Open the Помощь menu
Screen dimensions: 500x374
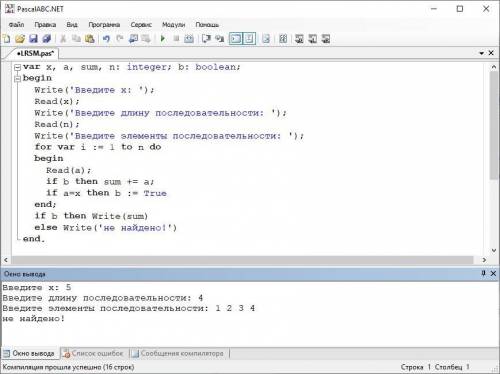pos(207,25)
